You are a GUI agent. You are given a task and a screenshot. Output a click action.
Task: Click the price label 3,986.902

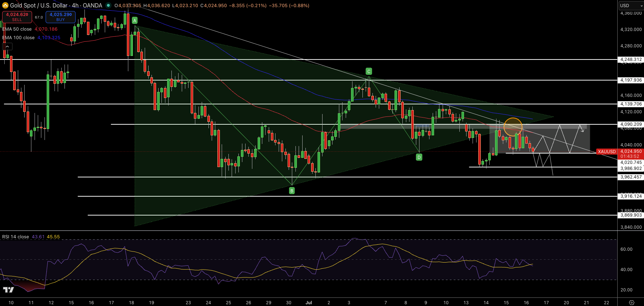click(631, 168)
